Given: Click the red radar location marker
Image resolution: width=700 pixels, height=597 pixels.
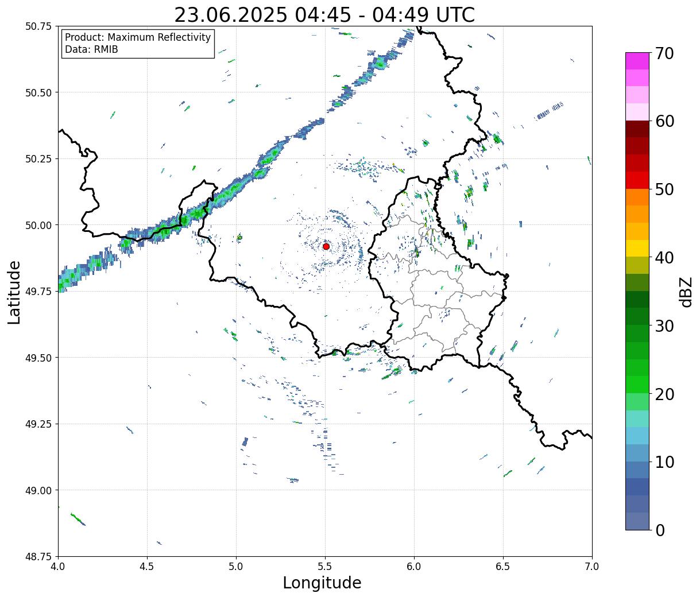Looking at the screenshot, I should pos(326,246).
